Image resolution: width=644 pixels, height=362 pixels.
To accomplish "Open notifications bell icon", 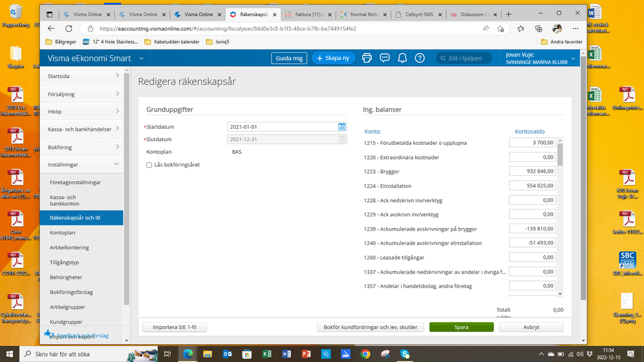I will point(402,58).
